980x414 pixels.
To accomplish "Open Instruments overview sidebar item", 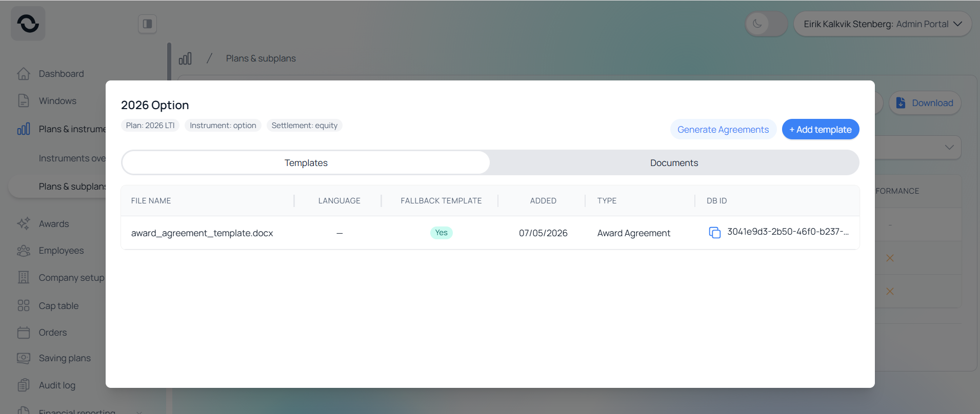I will click(72, 158).
